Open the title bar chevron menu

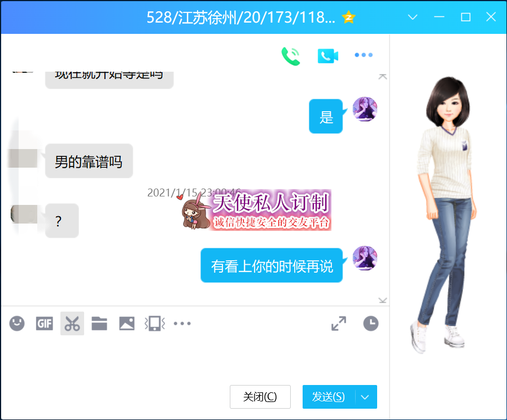click(412, 17)
